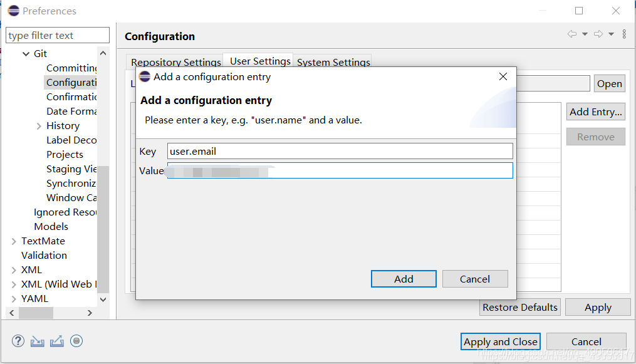Expand the TextMate tree node

tap(14, 242)
